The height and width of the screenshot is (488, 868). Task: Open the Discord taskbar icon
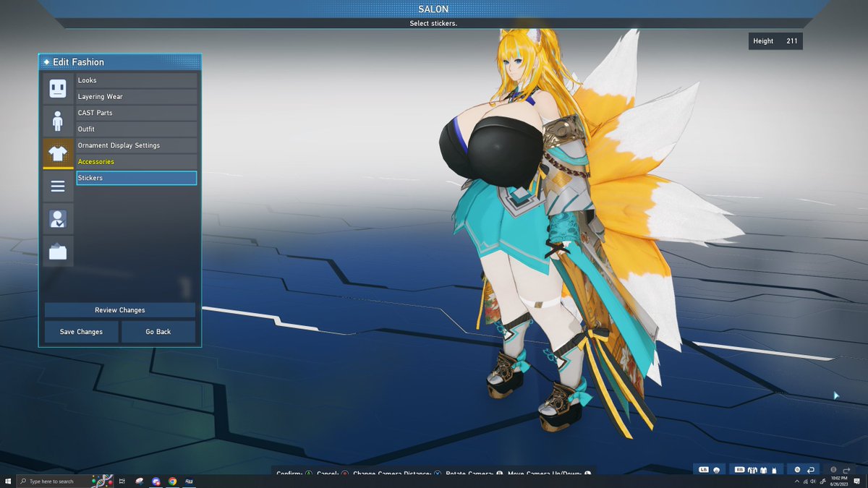pyautogui.click(x=156, y=481)
